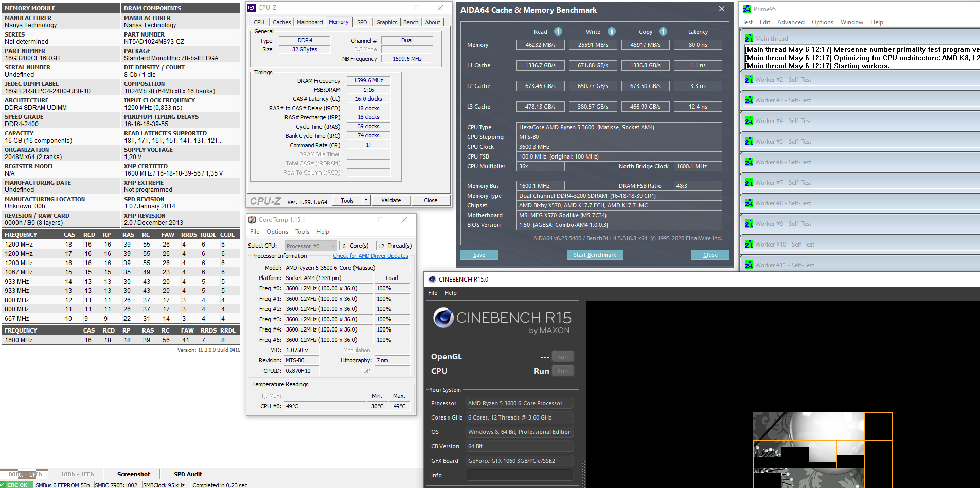Open the Options menu in Core Temp

coord(277,232)
